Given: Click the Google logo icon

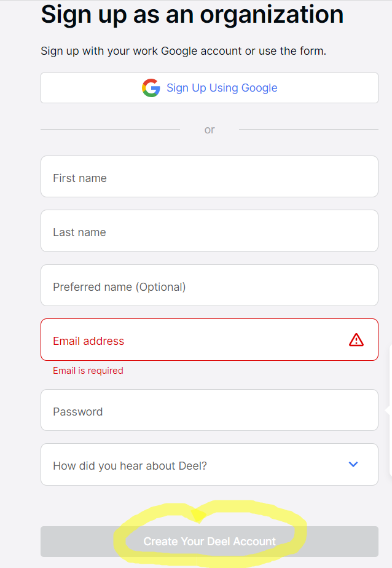Looking at the screenshot, I should pyautogui.click(x=151, y=88).
